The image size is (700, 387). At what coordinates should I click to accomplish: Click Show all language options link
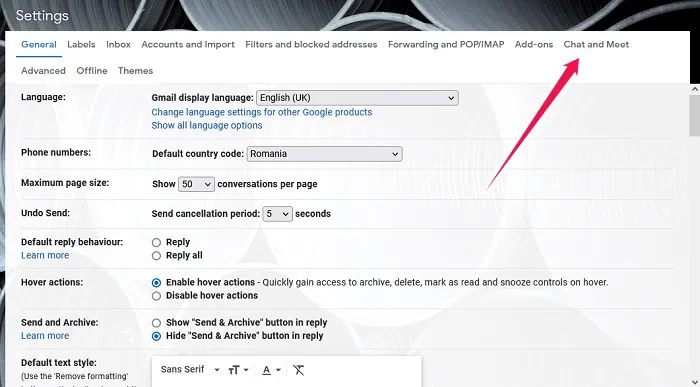(207, 125)
